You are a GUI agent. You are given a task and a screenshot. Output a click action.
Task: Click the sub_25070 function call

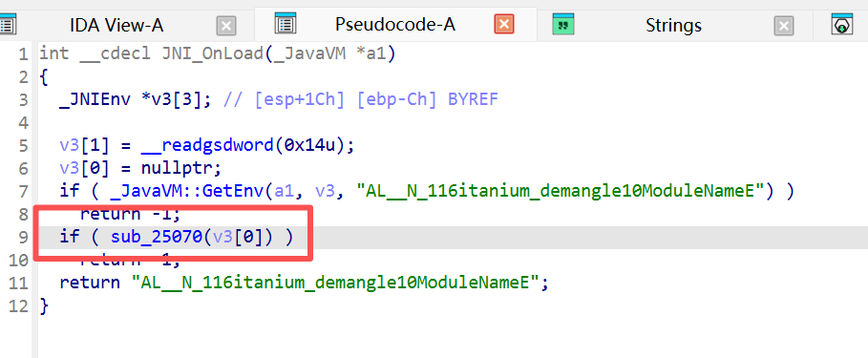coord(156,237)
